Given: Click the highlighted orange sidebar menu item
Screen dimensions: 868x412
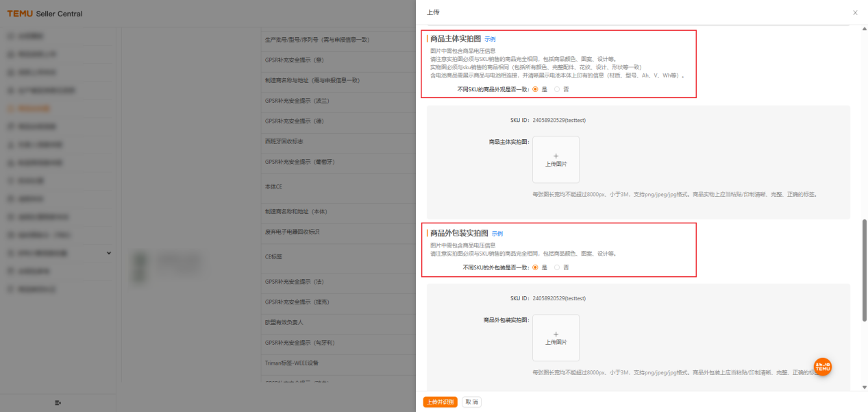Looking at the screenshot, I should pyautogui.click(x=32, y=108).
